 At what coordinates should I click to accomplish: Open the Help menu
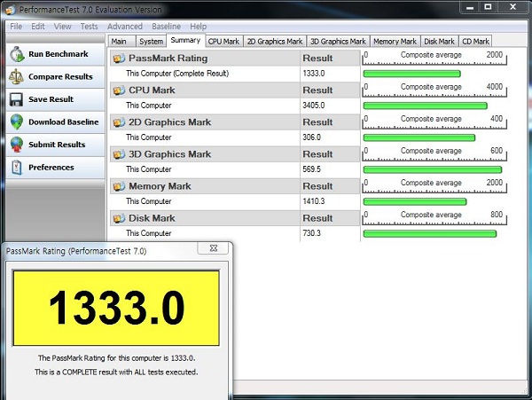tap(198, 27)
